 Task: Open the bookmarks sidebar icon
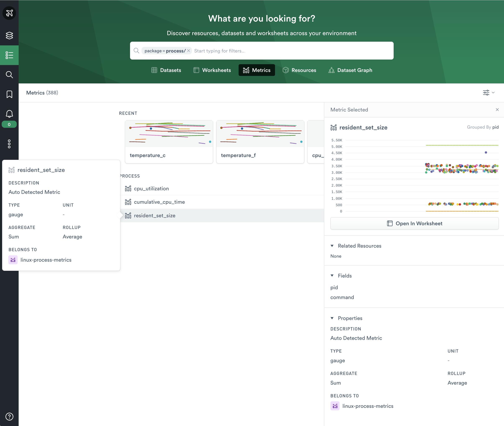pos(9,94)
